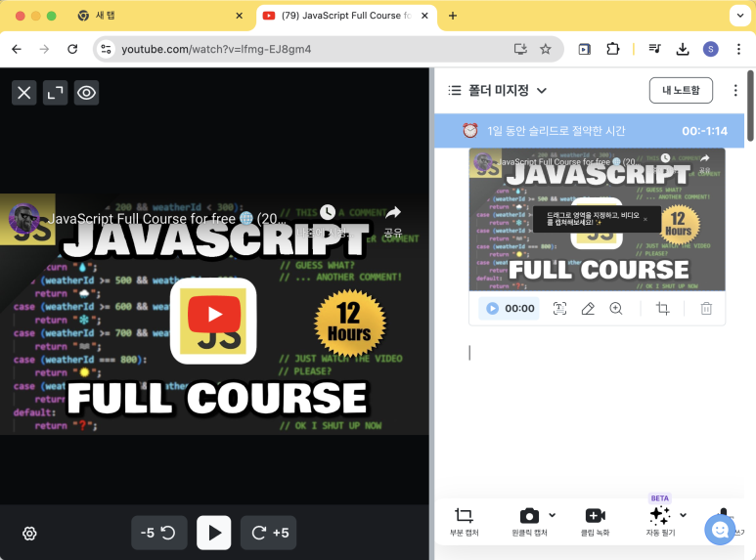Viewport: 756px width, 560px height.
Task: Extract text from slide with OCR icon
Action: (x=559, y=309)
